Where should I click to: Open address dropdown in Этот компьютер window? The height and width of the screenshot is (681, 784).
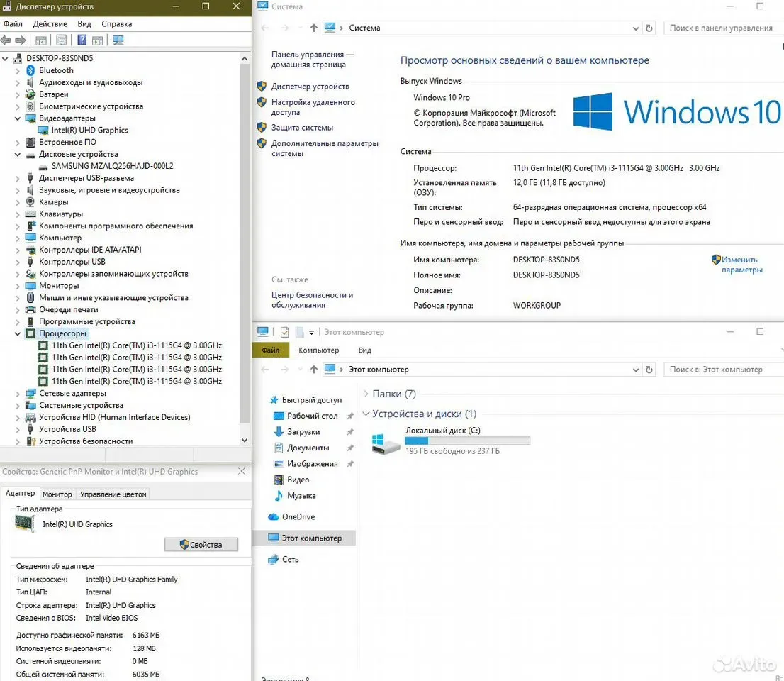(636, 370)
